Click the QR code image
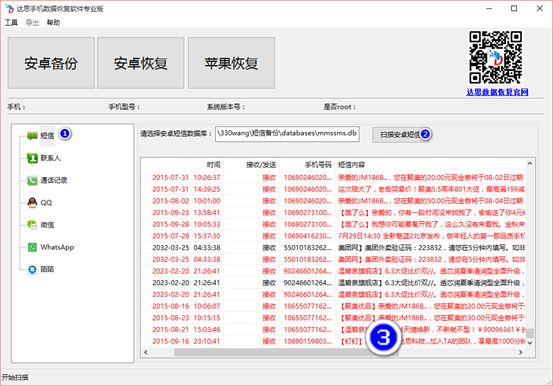This screenshot has width=553, height=386. tap(496, 57)
